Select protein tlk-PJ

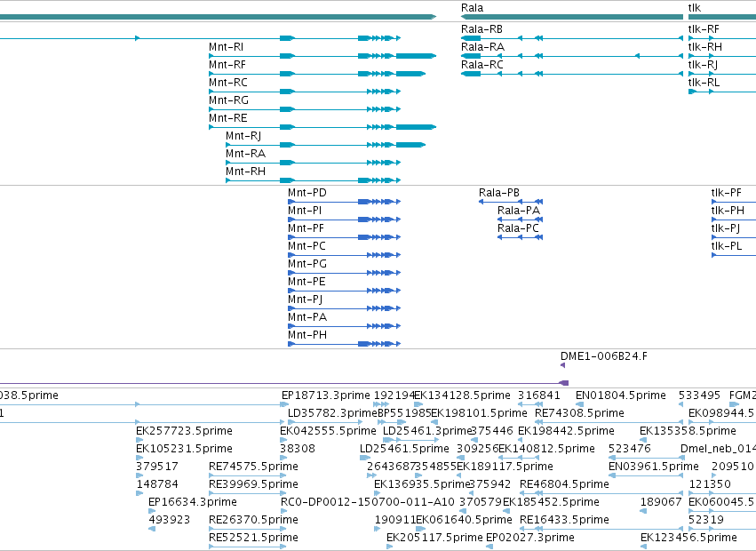pos(726,228)
